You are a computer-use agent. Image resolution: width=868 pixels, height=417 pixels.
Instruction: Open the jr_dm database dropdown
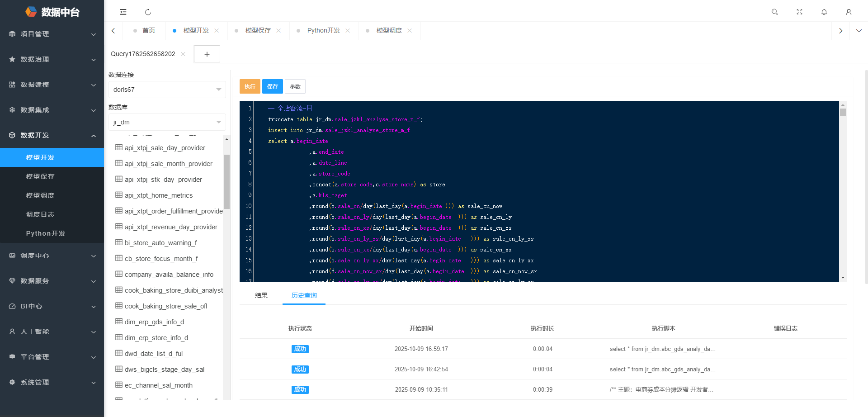click(167, 122)
